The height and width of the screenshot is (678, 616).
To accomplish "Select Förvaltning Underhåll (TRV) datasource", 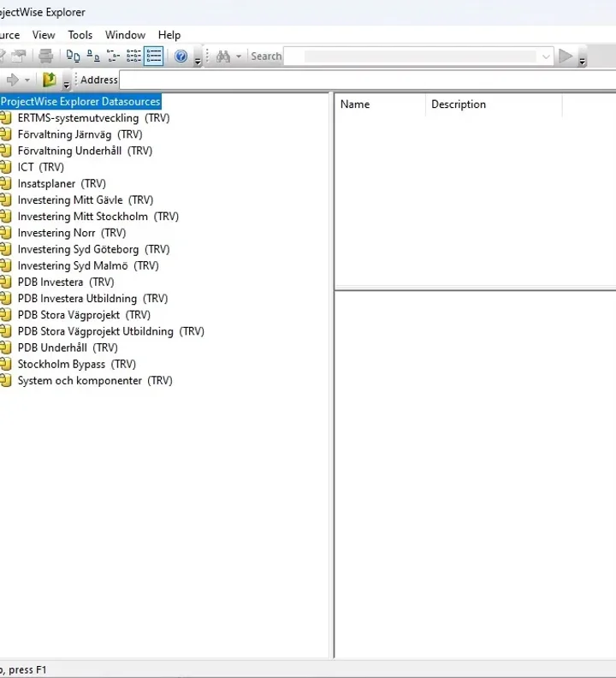I will tap(85, 151).
